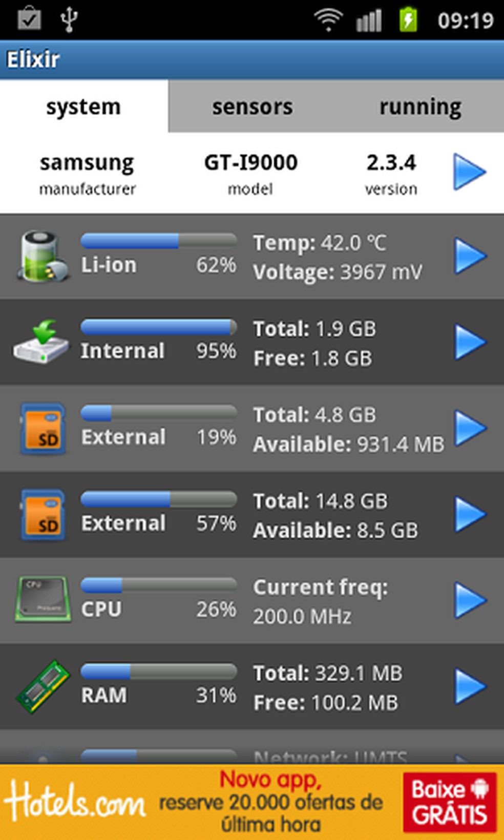
Task: Select the system tab
Action: point(83,107)
